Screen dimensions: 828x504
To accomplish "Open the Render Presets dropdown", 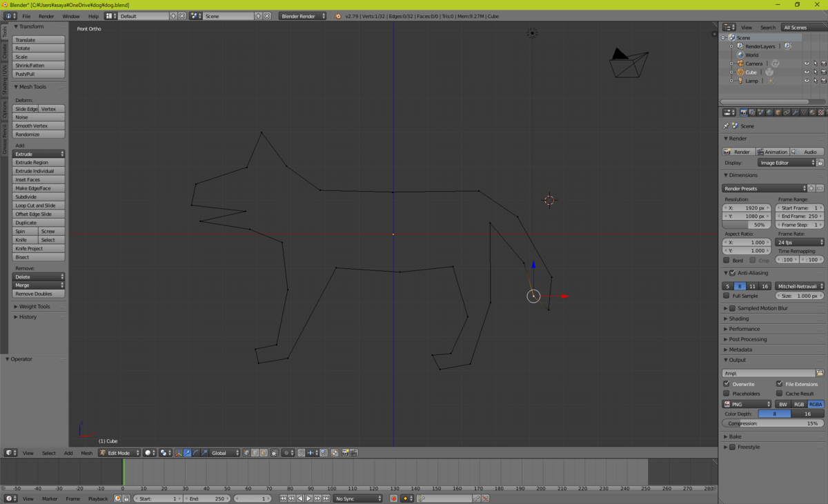I will (765, 188).
